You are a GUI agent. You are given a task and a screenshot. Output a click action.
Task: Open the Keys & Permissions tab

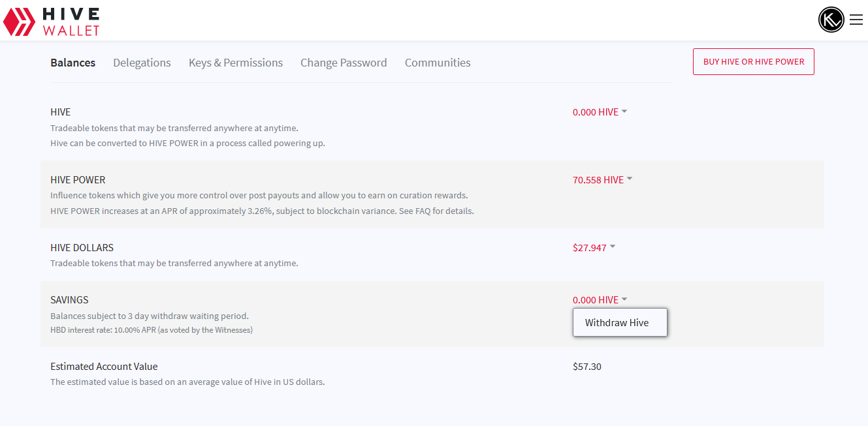tap(236, 63)
